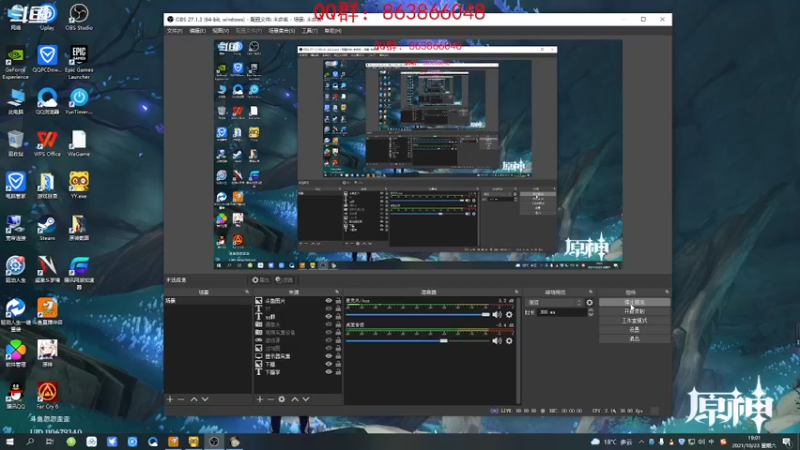This screenshot has height=450, width=800.
Task: Open the Recycle Bin desktop icon
Action: tap(15, 143)
